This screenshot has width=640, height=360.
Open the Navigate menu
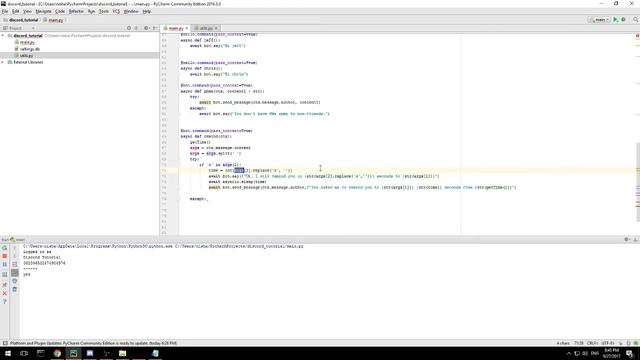point(43,11)
